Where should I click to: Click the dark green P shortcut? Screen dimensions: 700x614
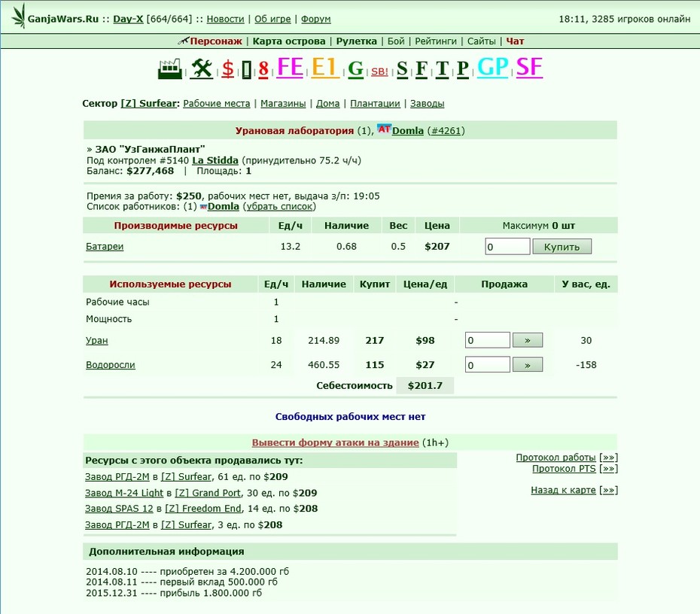coord(462,70)
